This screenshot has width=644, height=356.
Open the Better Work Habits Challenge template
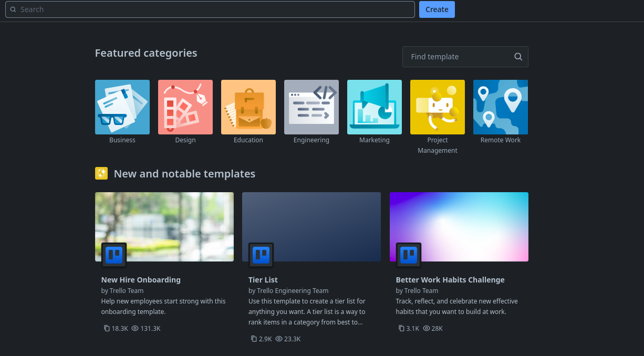click(450, 279)
